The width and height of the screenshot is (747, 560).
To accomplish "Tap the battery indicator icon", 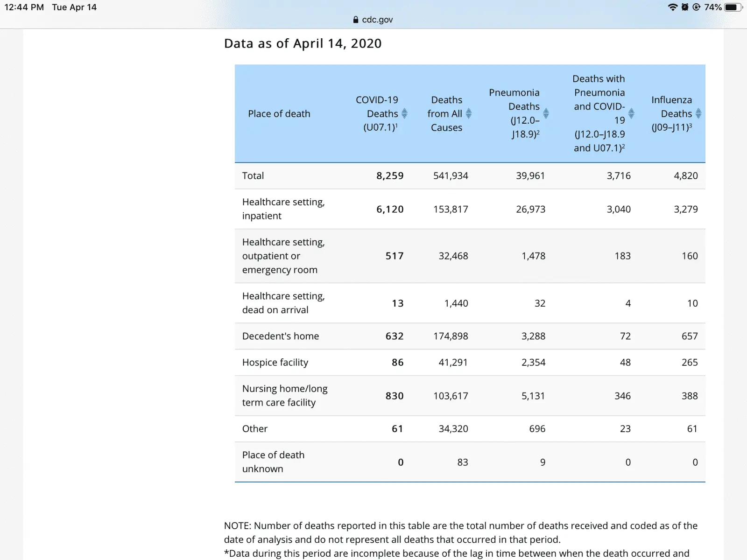I will click(x=733, y=7).
